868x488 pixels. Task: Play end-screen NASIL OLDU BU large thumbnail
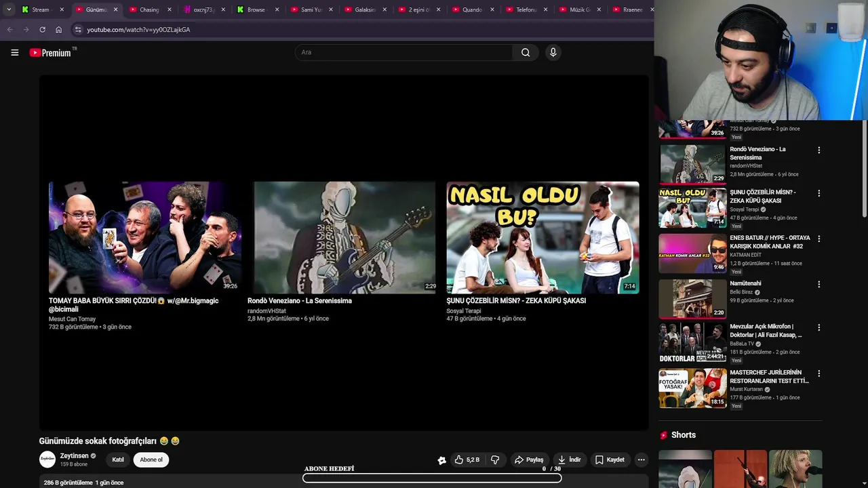pos(542,237)
